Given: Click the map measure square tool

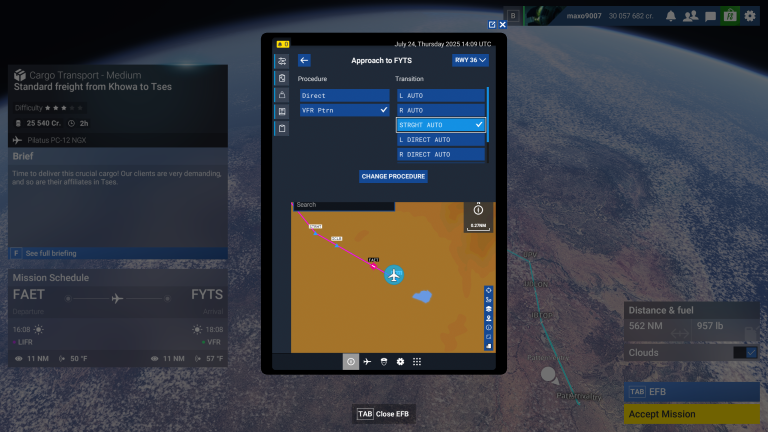Looking at the screenshot, I should point(488,337).
